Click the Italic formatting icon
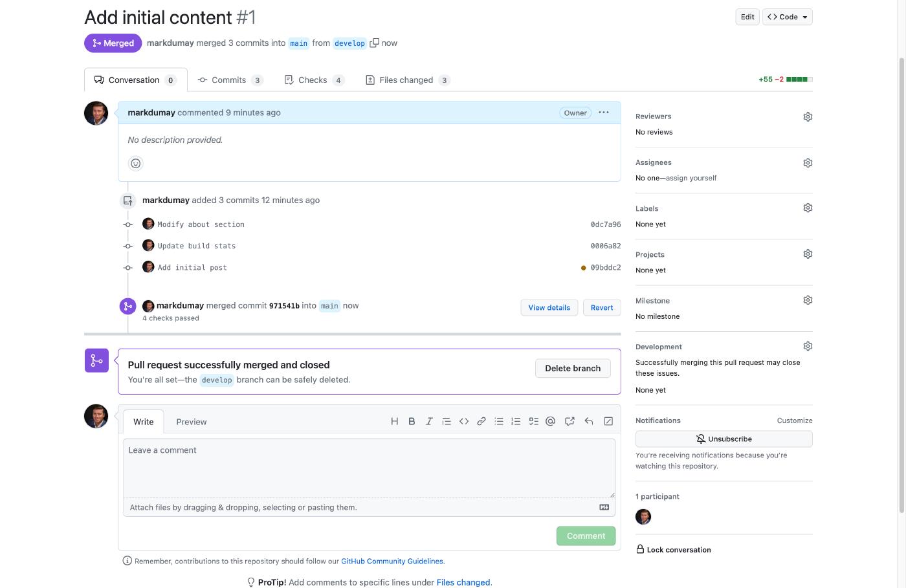This screenshot has height=588, width=906. tap(429, 421)
